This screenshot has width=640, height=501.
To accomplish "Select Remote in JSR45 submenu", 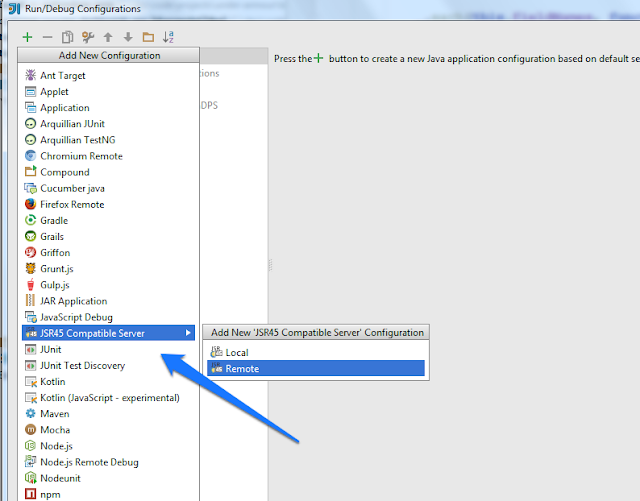I will pyautogui.click(x=316, y=368).
